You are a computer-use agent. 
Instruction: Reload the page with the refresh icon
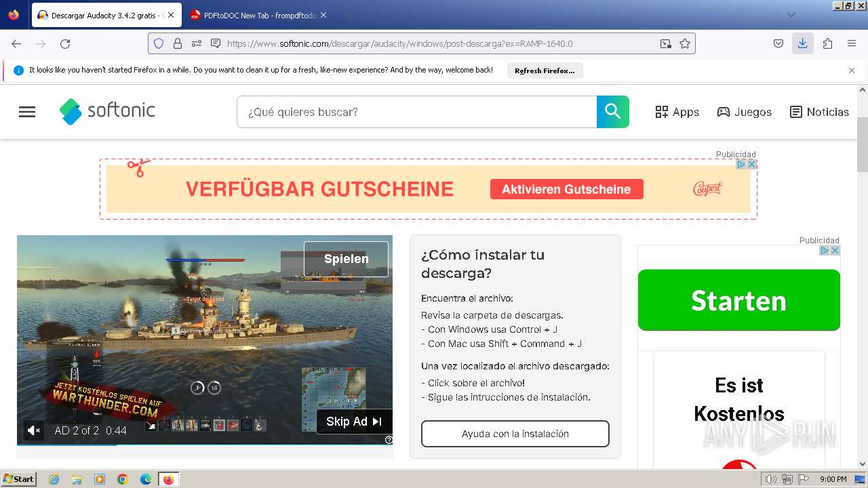65,43
